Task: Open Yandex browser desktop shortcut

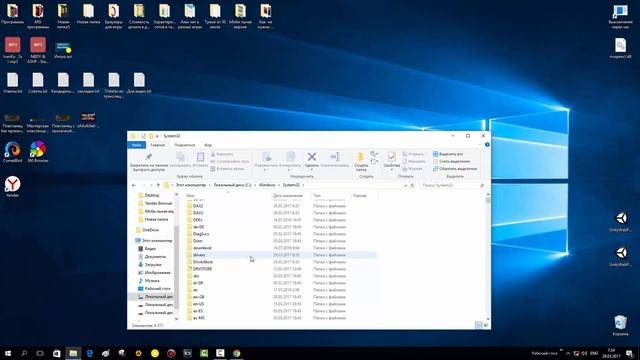Action: pyautogui.click(x=13, y=187)
